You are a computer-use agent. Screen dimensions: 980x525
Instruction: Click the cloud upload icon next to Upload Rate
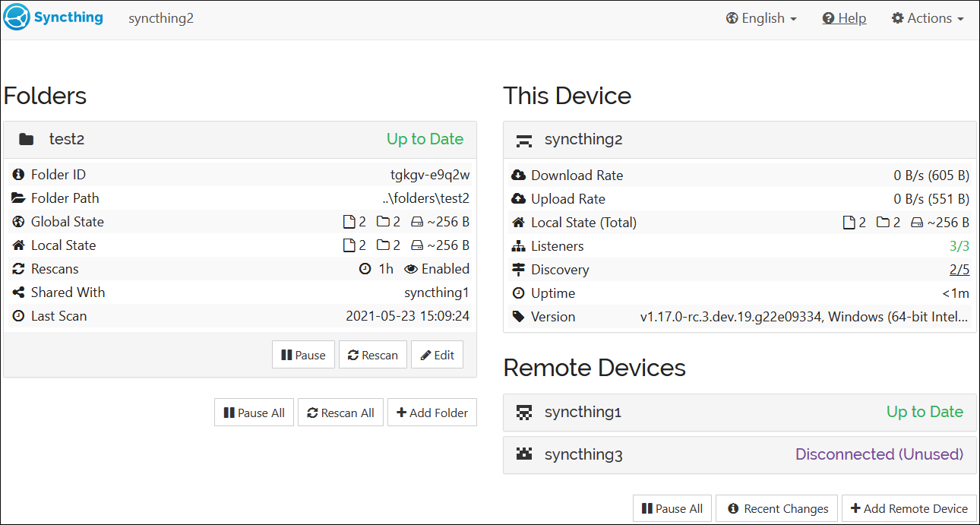pos(519,199)
